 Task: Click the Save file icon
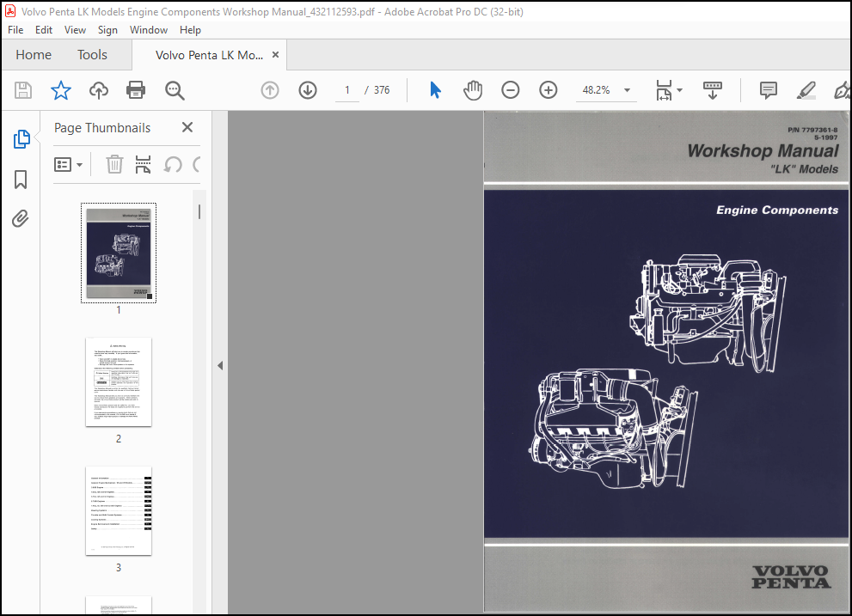pos(23,90)
